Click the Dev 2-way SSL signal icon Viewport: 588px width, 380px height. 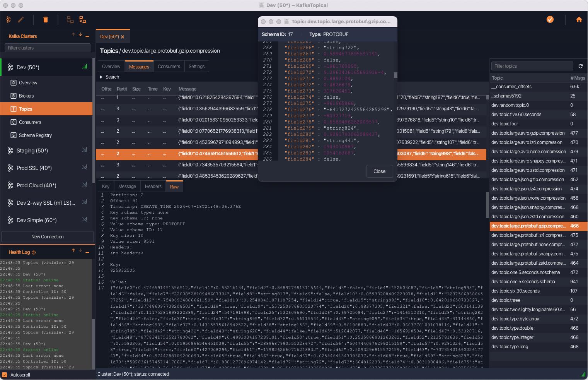coord(85,202)
